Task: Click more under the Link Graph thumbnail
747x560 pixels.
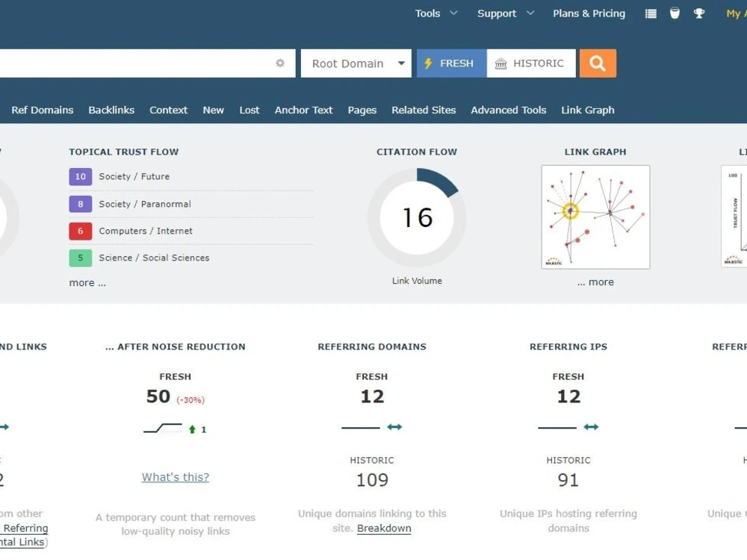Action: tap(595, 282)
